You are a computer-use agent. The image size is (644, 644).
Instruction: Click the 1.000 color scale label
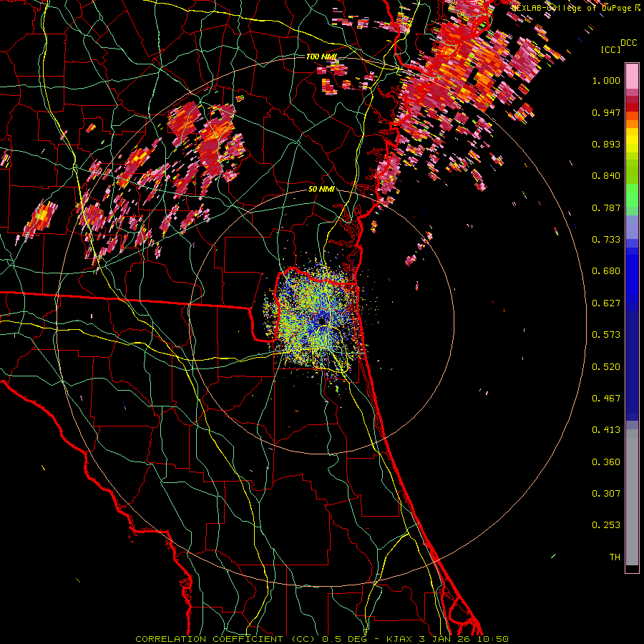tap(606, 80)
